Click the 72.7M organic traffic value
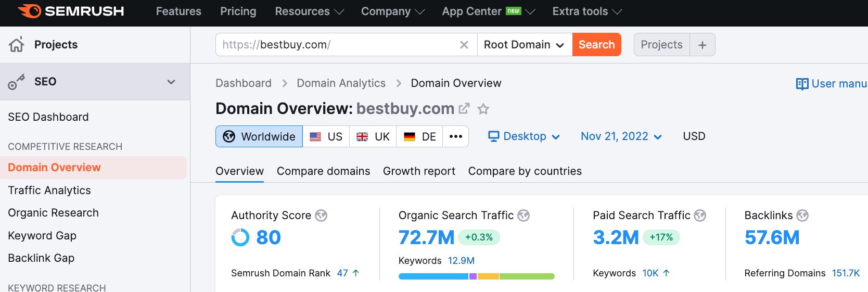868x292 pixels. [x=427, y=237]
